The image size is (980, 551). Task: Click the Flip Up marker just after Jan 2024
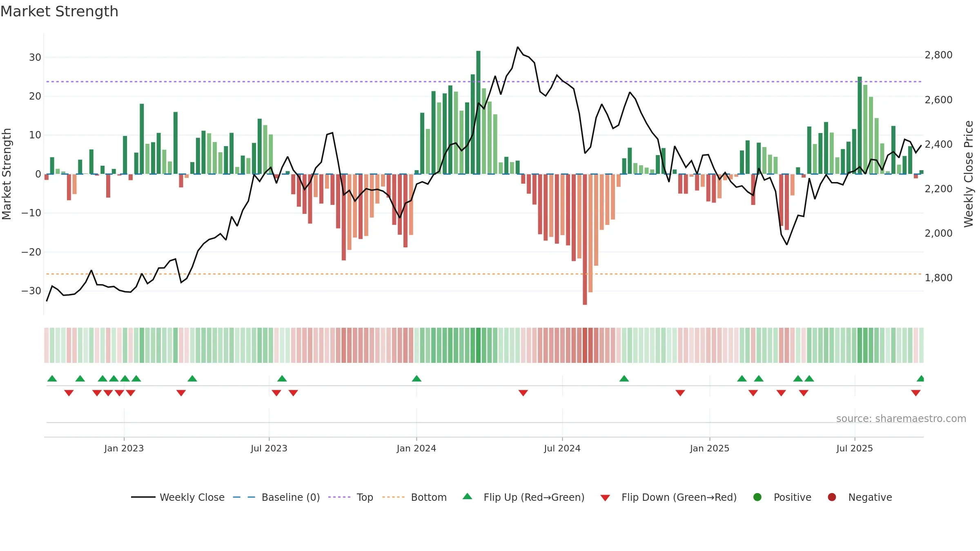[x=416, y=378]
